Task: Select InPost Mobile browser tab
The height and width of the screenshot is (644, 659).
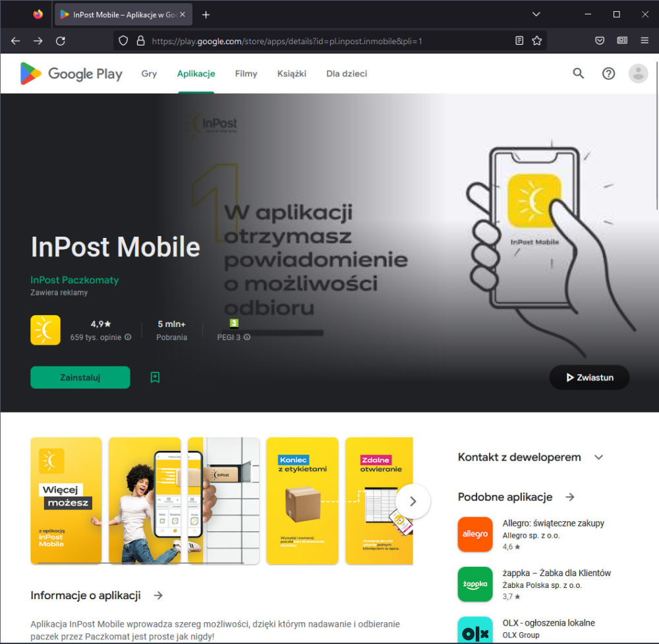Action: click(x=124, y=15)
